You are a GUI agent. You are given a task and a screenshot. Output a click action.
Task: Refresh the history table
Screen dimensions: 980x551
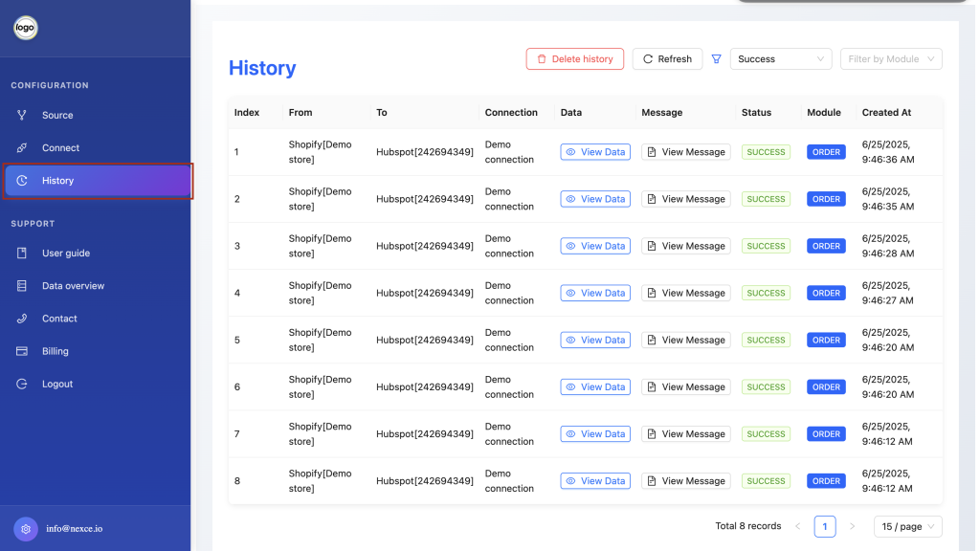coord(667,58)
